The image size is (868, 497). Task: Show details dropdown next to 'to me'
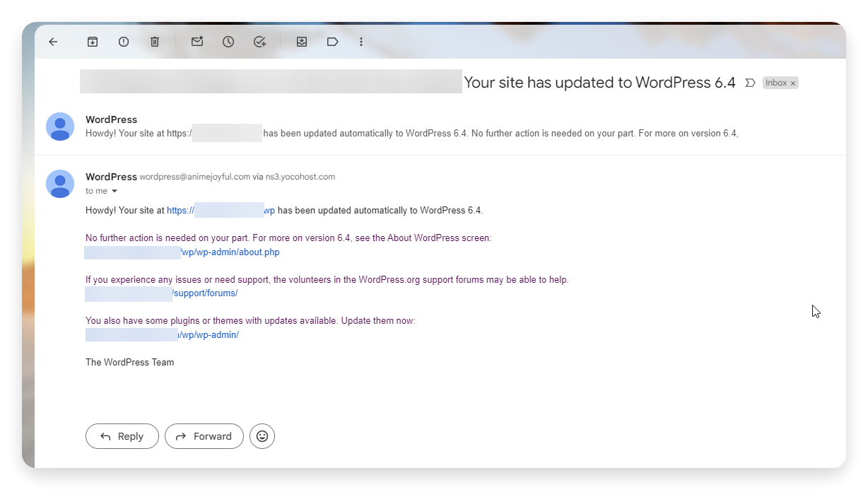click(x=115, y=192)
